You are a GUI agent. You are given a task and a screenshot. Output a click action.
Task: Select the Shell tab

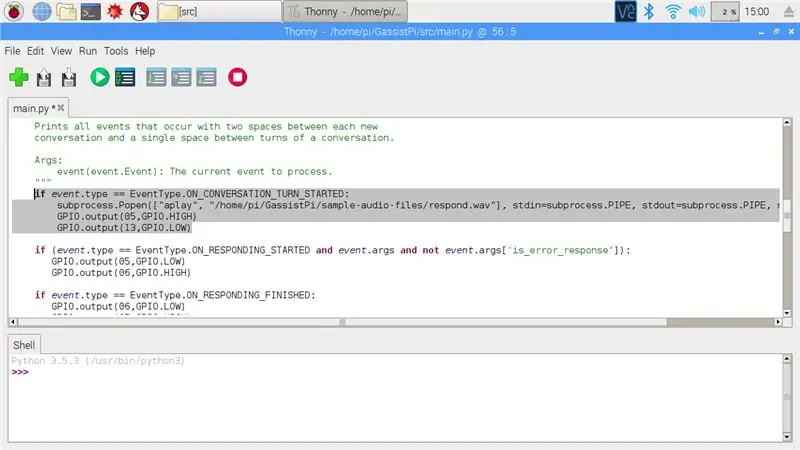click(x=24, y=345)
